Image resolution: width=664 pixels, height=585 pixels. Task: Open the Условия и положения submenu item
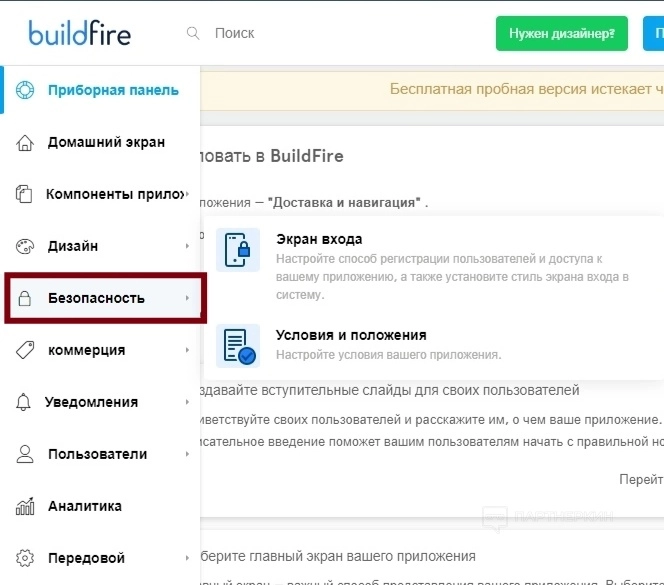(351, 336)
